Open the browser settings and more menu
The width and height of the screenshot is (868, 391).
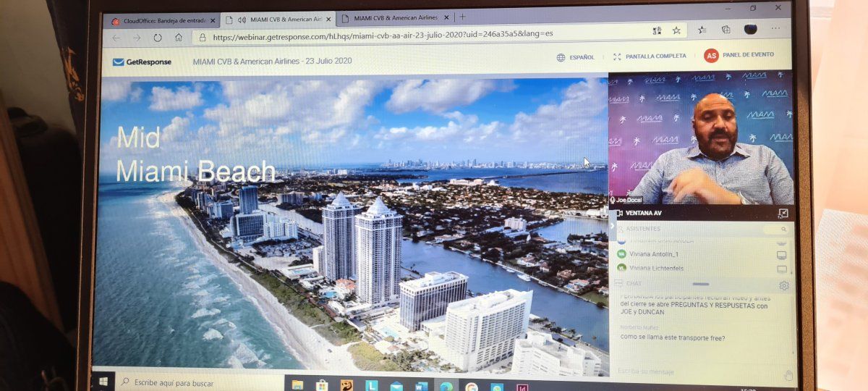[x=778, y=29]
